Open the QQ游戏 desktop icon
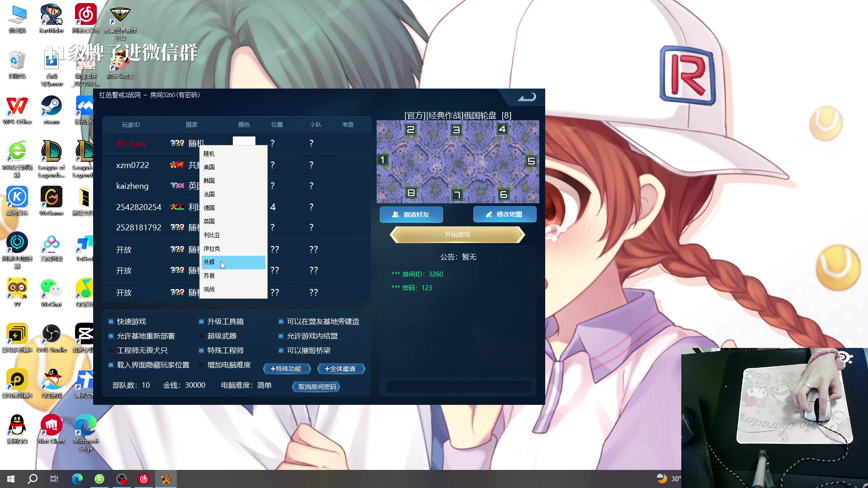The width and height of the screenshot is (868, 488). click(x=51, y=383)
